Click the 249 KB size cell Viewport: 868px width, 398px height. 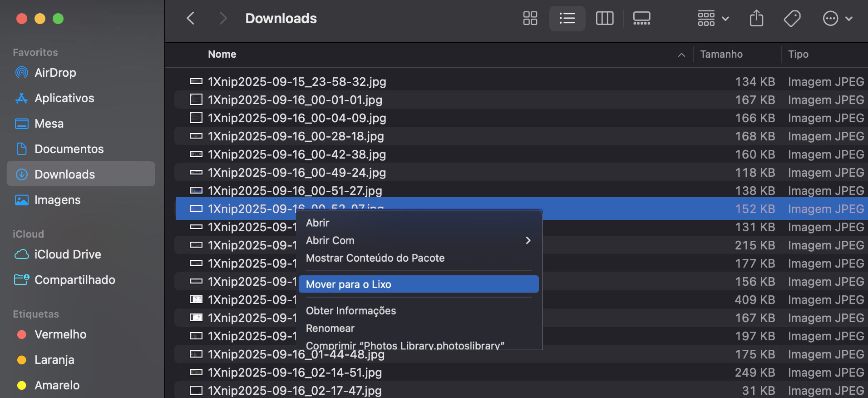click(755, 373)
